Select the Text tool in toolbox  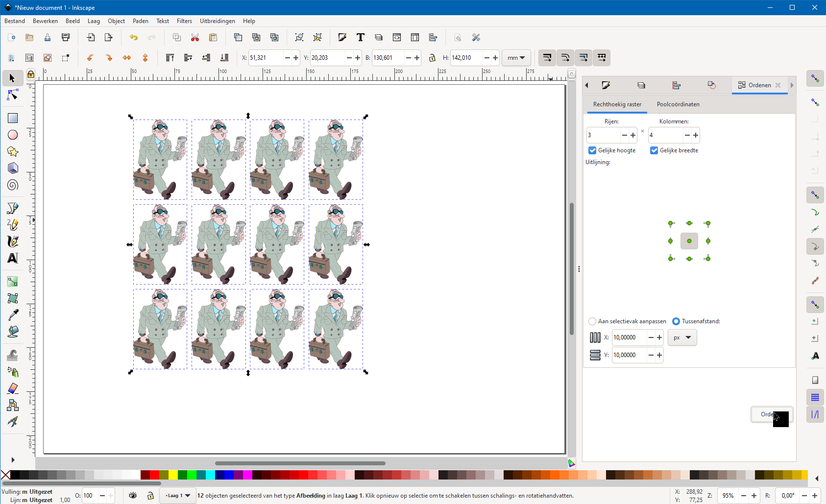click(x=13, y=258)
